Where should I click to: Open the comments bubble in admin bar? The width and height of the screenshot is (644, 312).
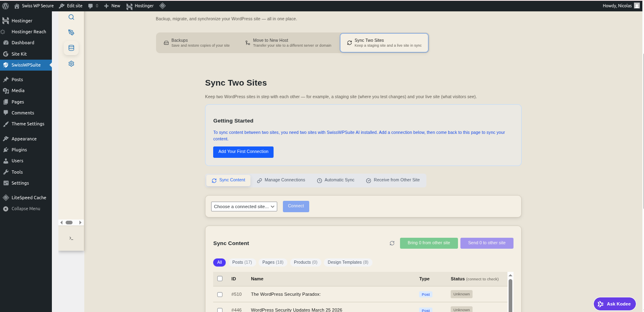93,6
